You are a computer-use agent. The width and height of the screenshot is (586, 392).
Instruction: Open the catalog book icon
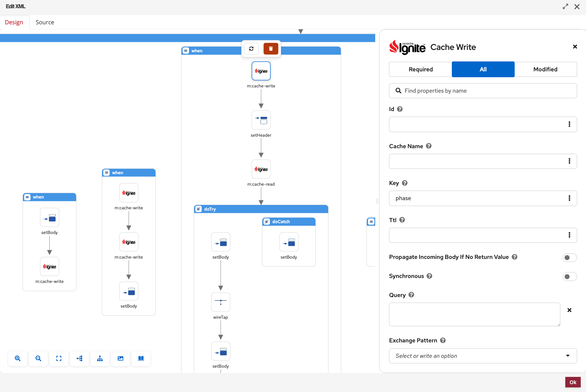click(141, 358)
